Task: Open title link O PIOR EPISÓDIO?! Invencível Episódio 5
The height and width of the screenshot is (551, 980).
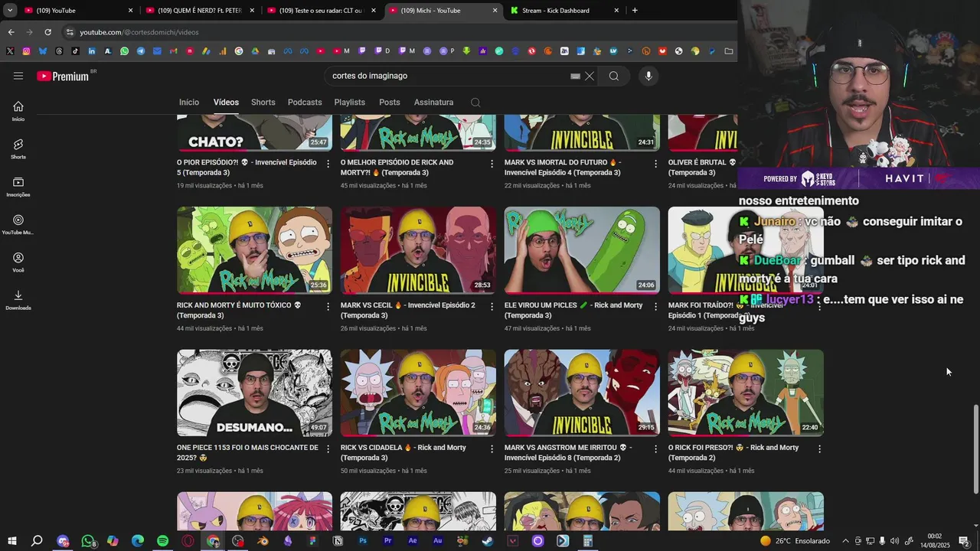Action: [247, 168]
